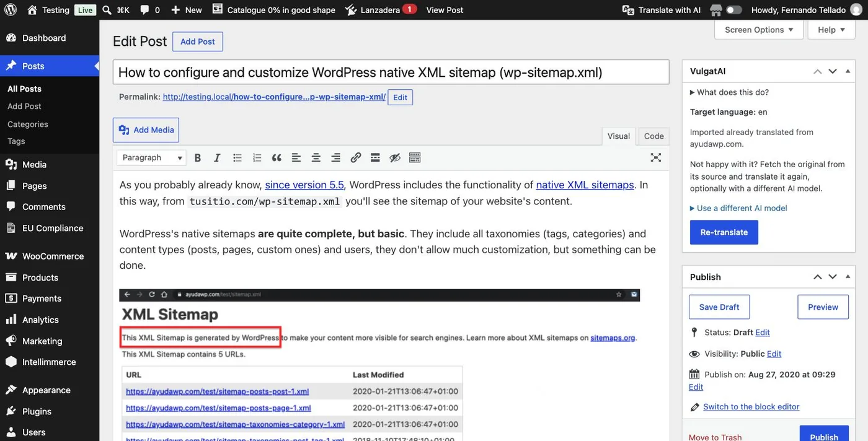Open the Paragraph format dropdown

[151, 158]
